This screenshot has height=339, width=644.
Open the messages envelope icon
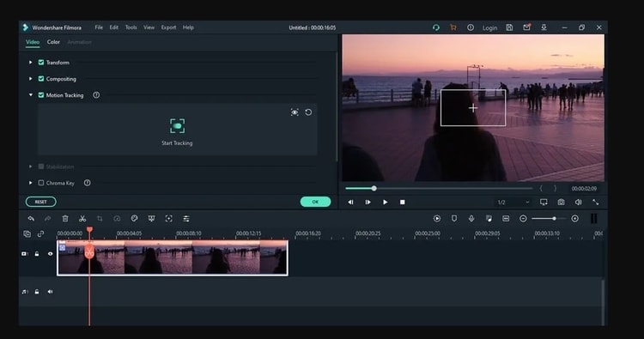(x=526, y=27)
